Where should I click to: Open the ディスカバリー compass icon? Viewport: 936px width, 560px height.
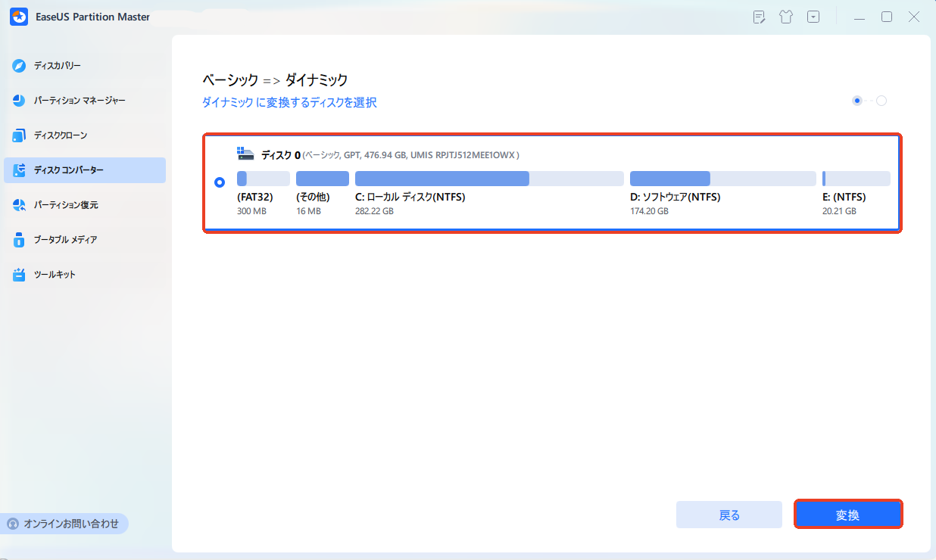click(19, 66)
